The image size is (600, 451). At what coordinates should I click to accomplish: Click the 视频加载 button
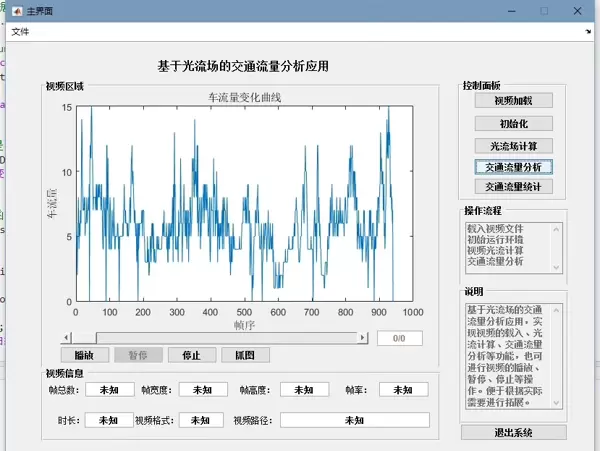pos(512,101)
